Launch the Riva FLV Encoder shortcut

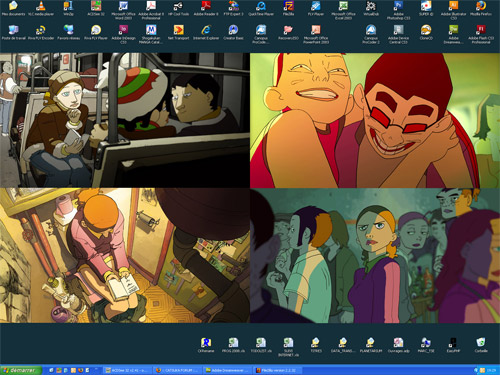pos(41,32)
